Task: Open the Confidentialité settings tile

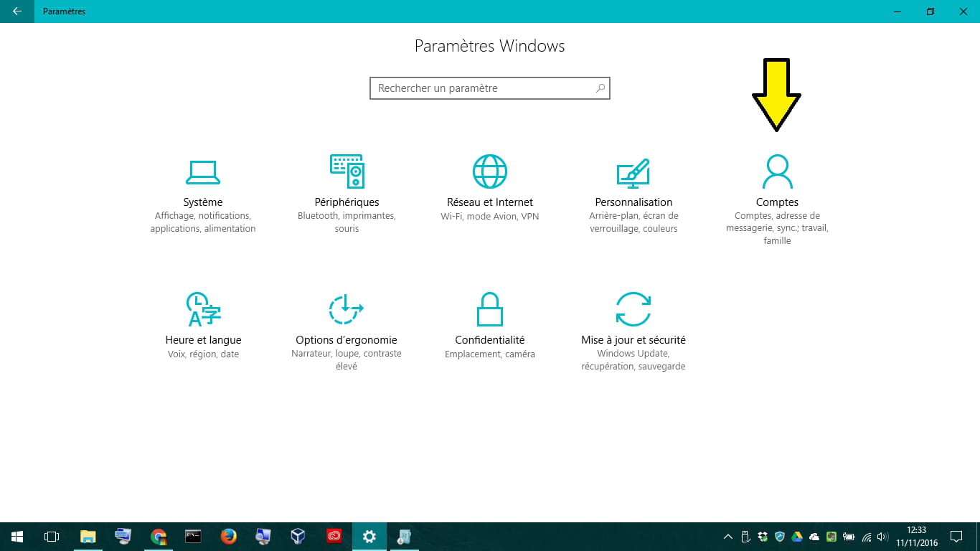Action: click(490, 326)
